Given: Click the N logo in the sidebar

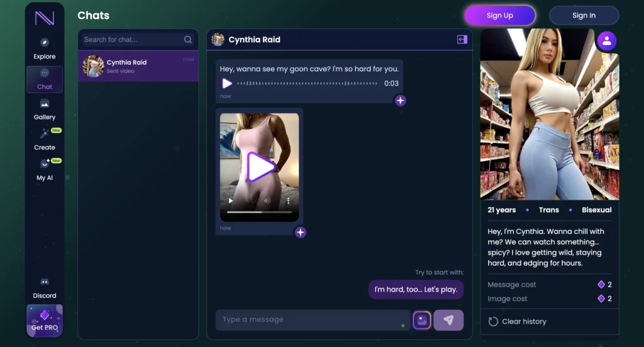Looking at the screenshot, I should click(x=45, y=18).
